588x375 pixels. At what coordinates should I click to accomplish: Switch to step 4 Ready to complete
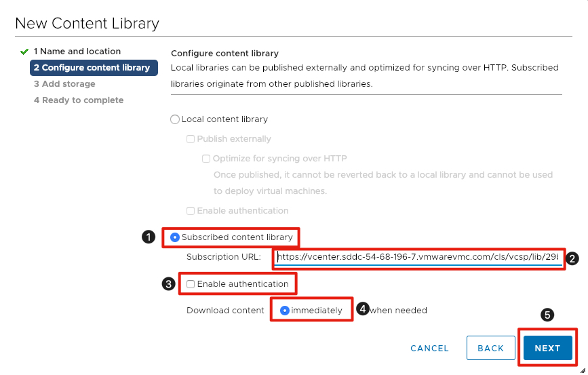79,100
